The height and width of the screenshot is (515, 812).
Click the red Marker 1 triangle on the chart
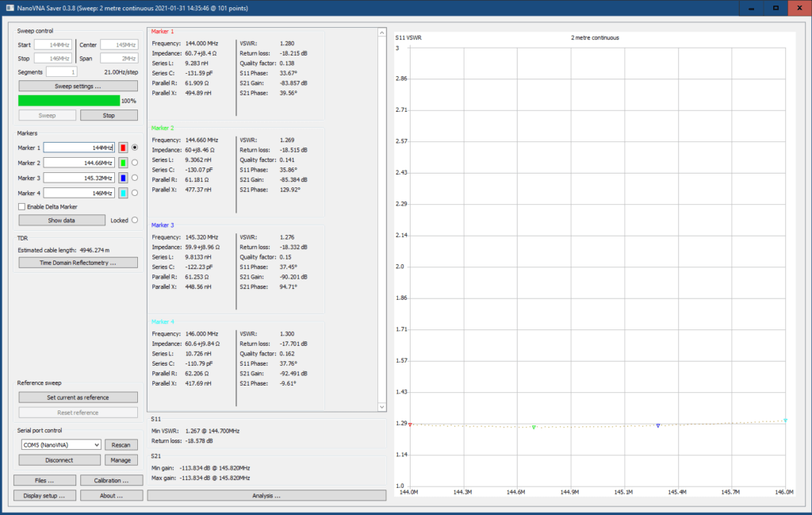pos(410,425)
